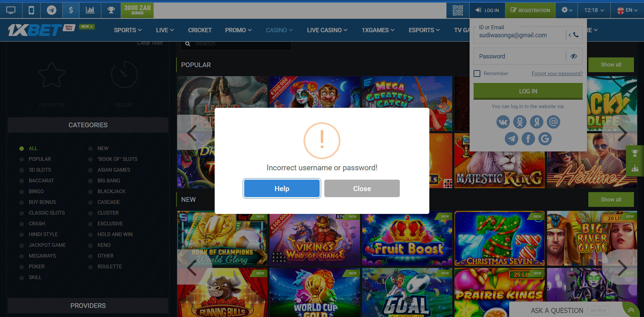Expand the 1XGAMES dropdown
Viewport: 644px width, 317px height.
point(378,30)
